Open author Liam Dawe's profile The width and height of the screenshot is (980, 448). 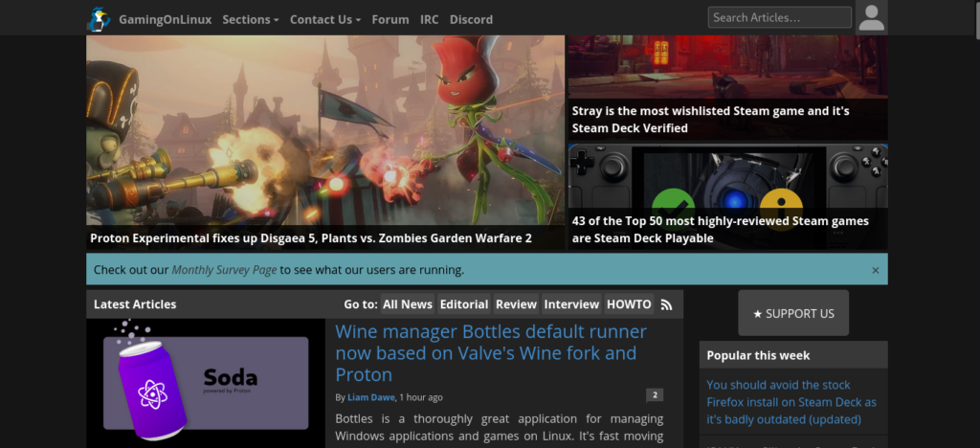click(371, 397)
